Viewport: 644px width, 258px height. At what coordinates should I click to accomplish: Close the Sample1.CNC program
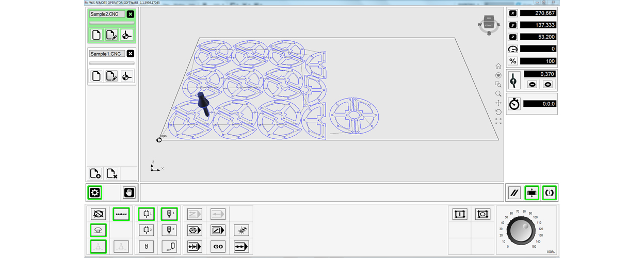click(x=131, y=54)
